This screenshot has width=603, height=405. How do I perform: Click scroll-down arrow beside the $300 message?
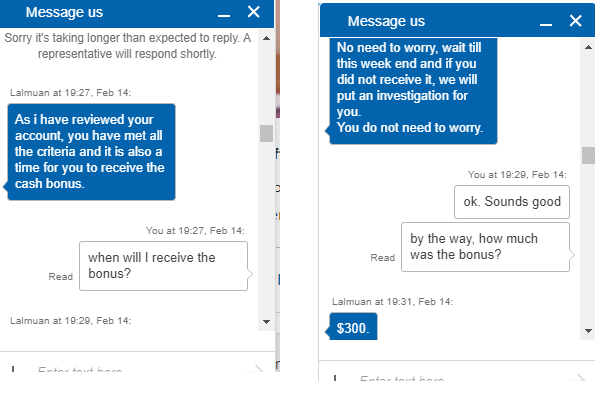(588, 329)
